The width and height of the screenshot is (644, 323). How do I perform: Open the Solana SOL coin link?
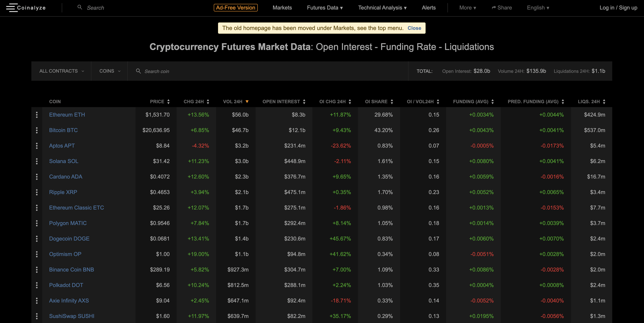click(64, 161)
